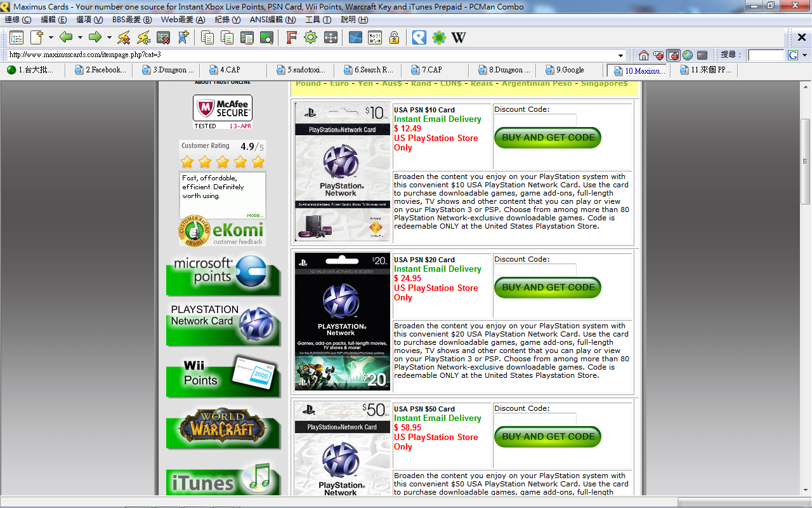The width and height of the screenshot is (812, 508).
Task: Click the reconnect lightning icon with green arrow
Action: coord(144,37)
